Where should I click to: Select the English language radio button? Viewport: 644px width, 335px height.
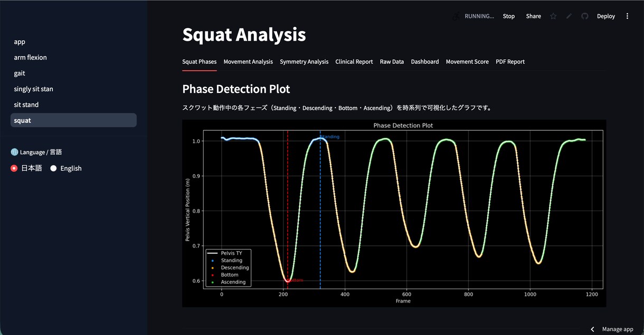(x=53, y=168)
